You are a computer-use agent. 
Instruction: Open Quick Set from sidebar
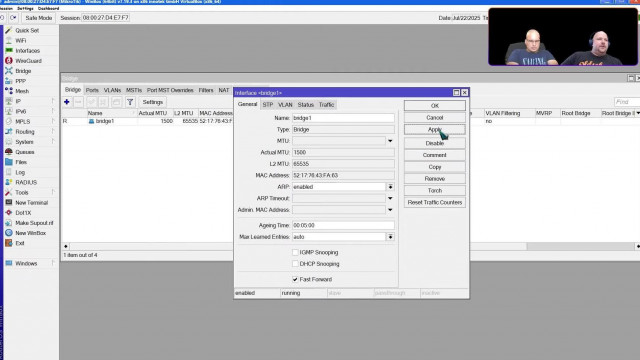click(27, 31)
